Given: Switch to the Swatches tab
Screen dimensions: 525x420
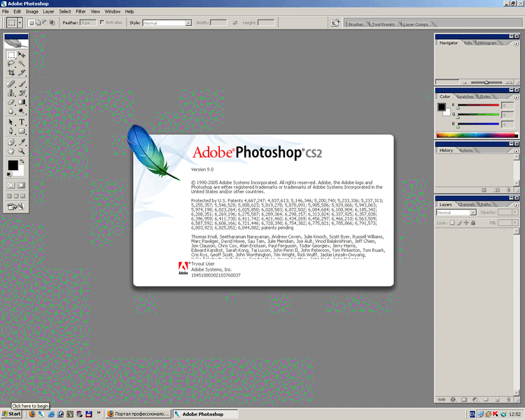Looking at the screenshot, I should click(x=465, y=97).
